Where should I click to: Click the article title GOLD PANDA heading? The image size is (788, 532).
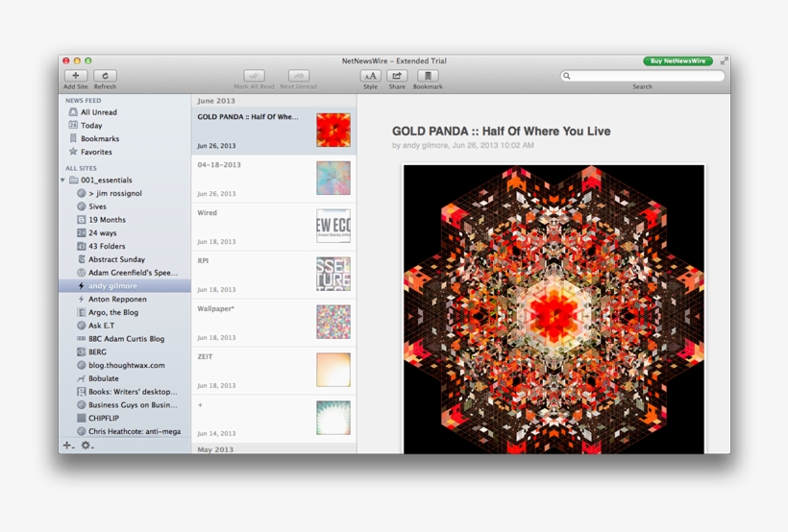coord(501,132)
